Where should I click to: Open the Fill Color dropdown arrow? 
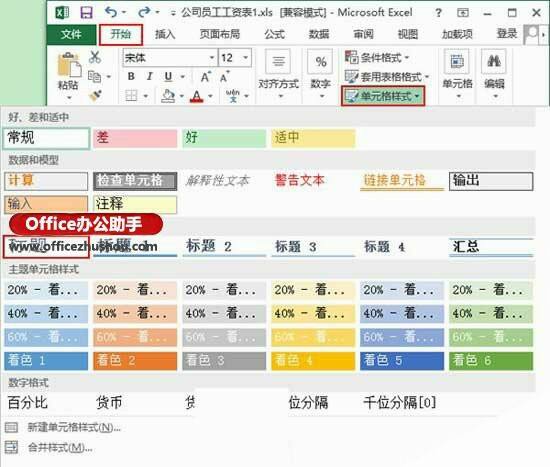click(182, 96)
